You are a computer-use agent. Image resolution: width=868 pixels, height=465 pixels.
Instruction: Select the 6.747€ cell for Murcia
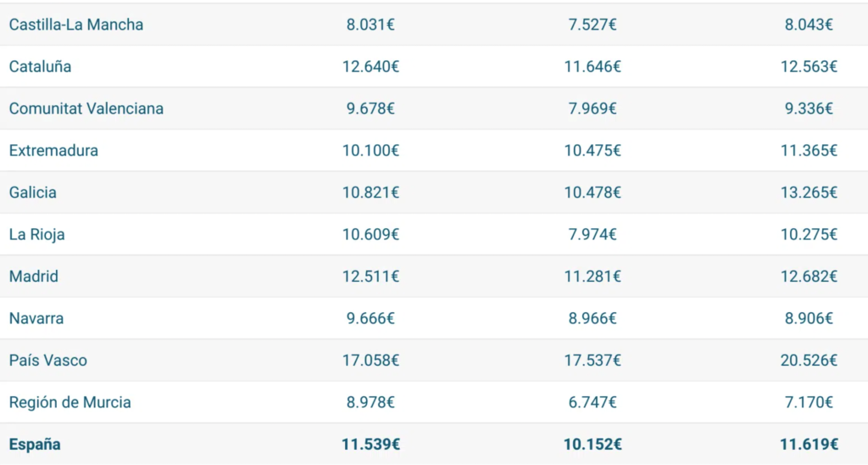[593, 402]
